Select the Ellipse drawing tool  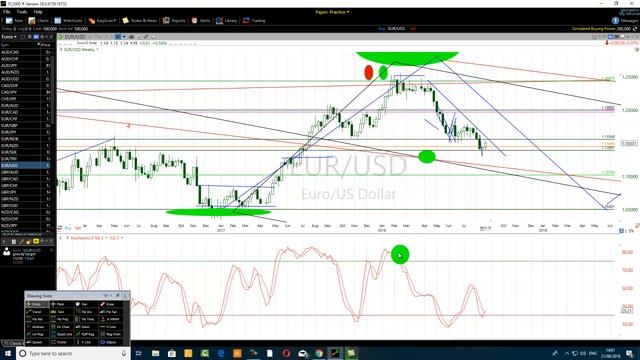pyautogui.click(x=111, y=342)
